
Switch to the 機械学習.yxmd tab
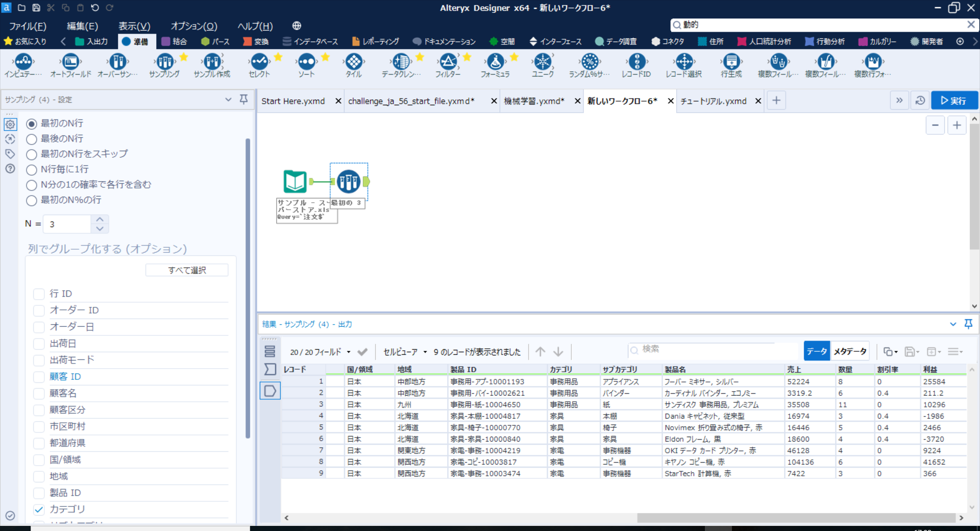pos(534,101)
